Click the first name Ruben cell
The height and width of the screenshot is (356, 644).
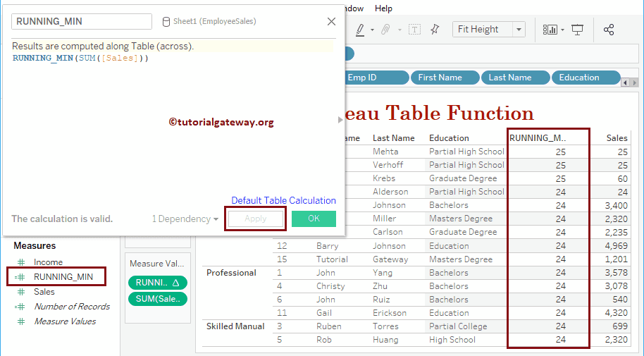[x=329, y=326]
